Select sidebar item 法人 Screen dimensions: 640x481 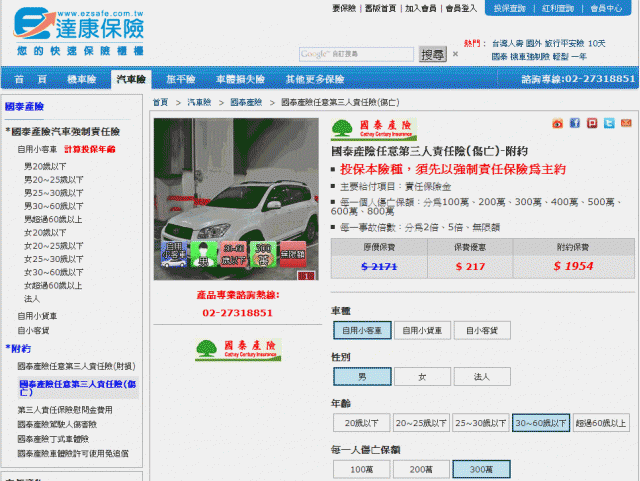click(32, 299)
